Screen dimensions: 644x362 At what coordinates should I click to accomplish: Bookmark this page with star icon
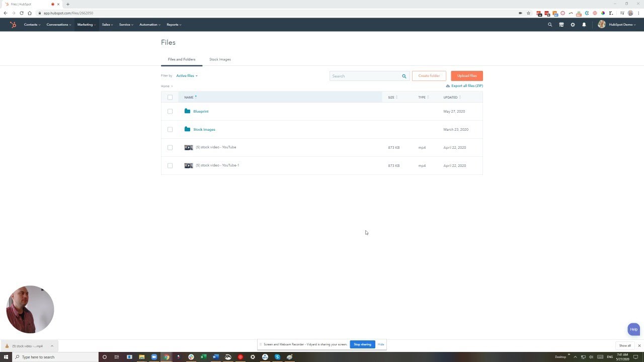528,13
